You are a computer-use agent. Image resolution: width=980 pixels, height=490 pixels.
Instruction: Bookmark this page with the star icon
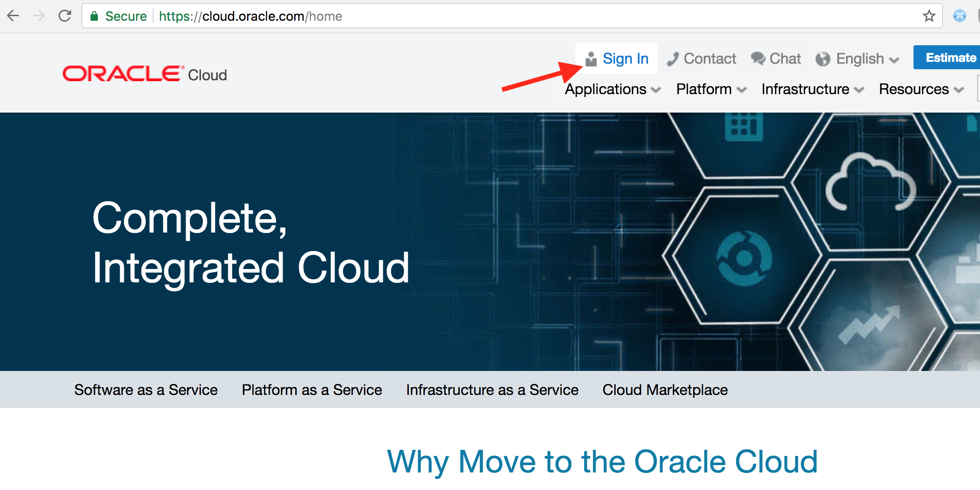[x=929, y=16]
